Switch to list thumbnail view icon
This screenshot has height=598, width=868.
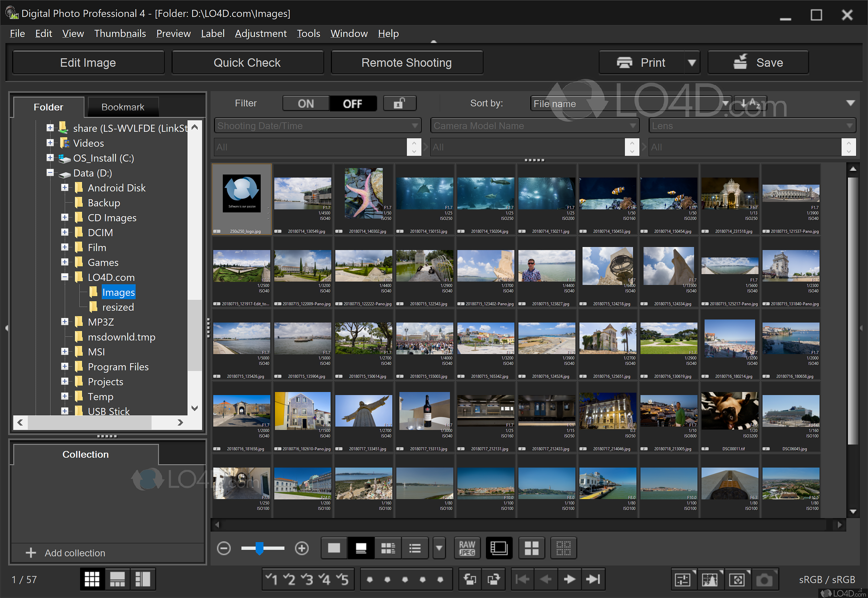[x=415, y=549]
